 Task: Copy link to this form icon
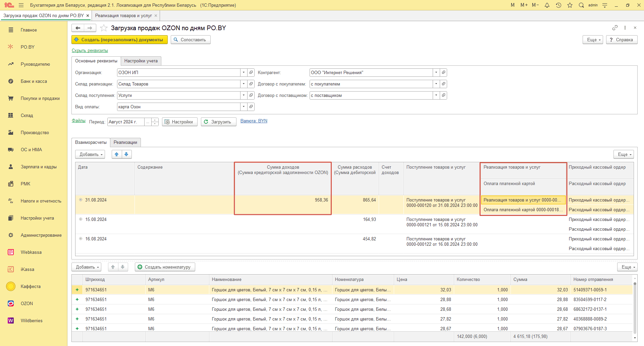(615, 27)
